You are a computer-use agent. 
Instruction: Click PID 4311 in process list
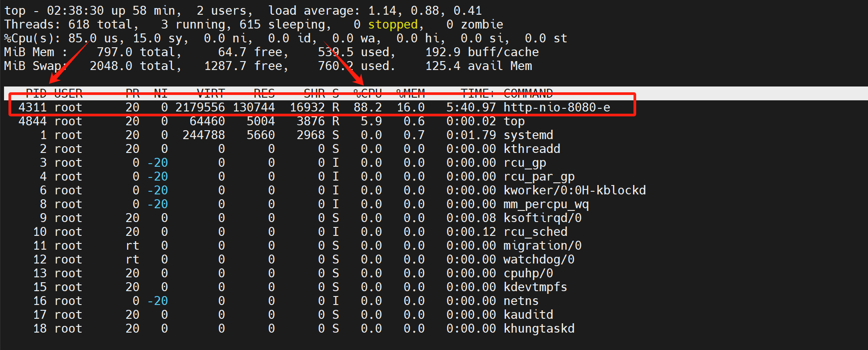tap(33, 107)
